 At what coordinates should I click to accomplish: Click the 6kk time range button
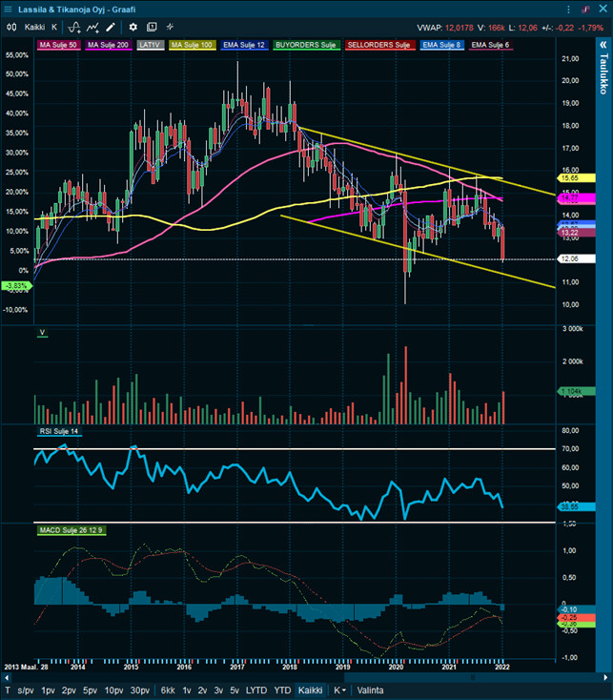pos(167,690)
